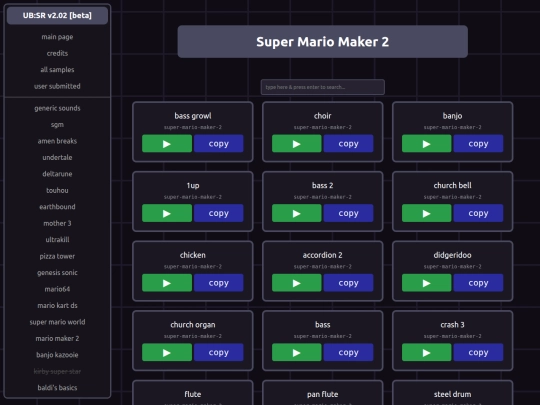
Task: Copy the 1up sample
Action: click(x=219, y=213)
